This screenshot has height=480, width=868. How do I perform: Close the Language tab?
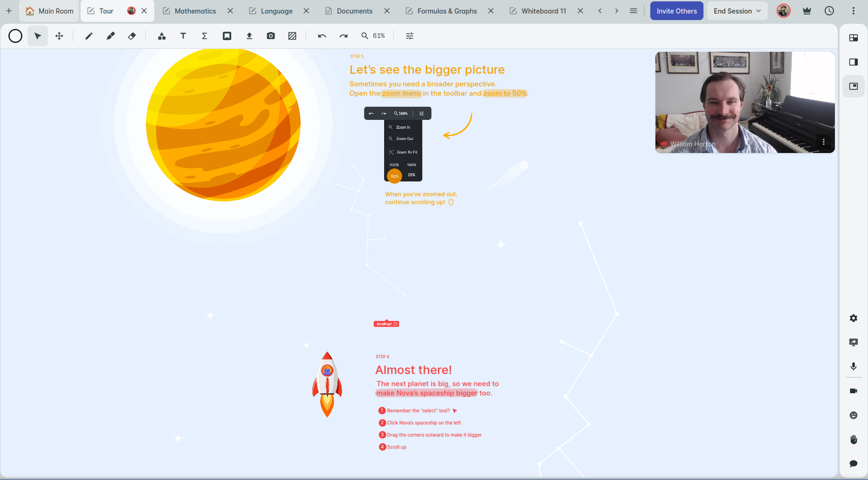pyautogui.click(x=306, y=11)
